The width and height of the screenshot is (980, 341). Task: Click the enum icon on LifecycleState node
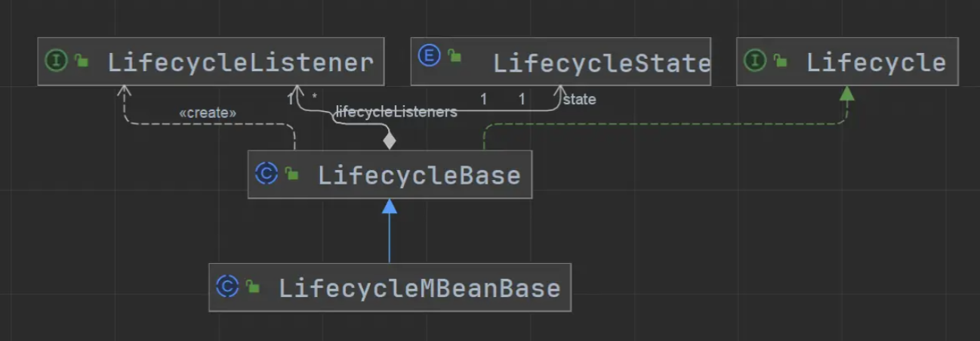point(429,56)
